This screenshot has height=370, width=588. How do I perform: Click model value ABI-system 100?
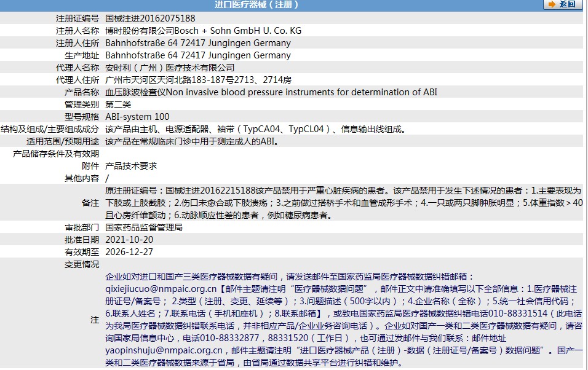137,117
